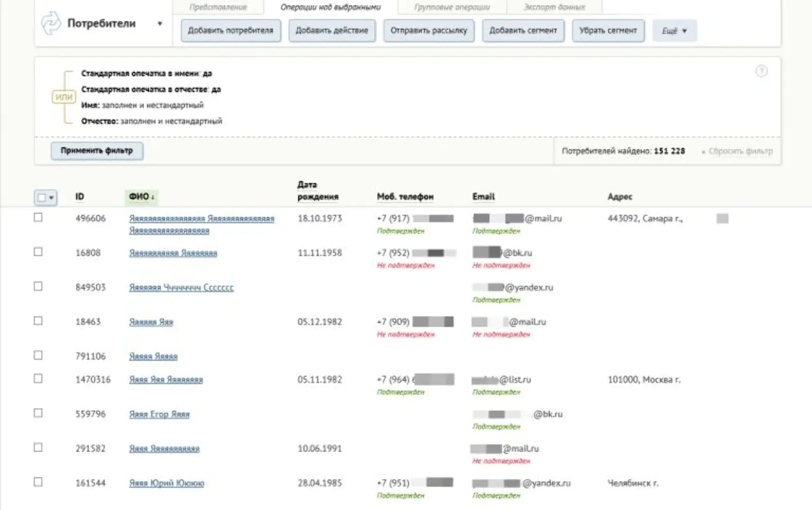This screenshot has width=812, height=510.
Task: Switch to the Экспорт данных tab
Action: pos(554,7)
